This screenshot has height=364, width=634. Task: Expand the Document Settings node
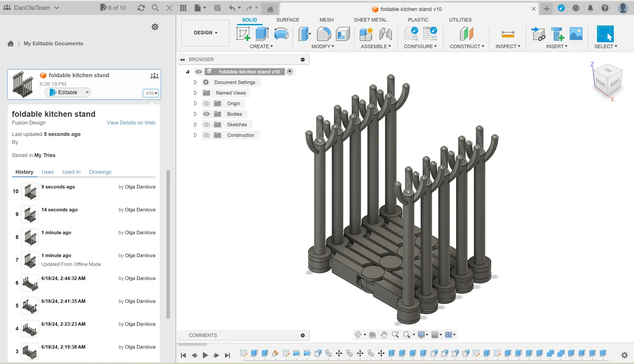(x=195, y=82)
